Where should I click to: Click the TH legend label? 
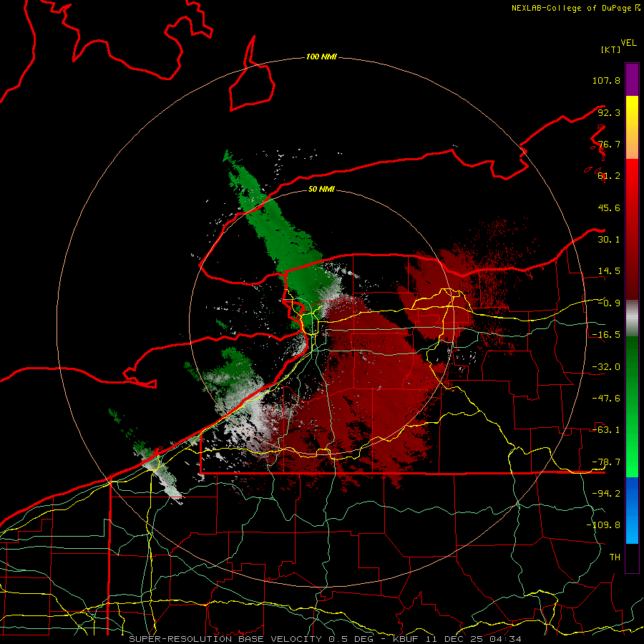615,557
